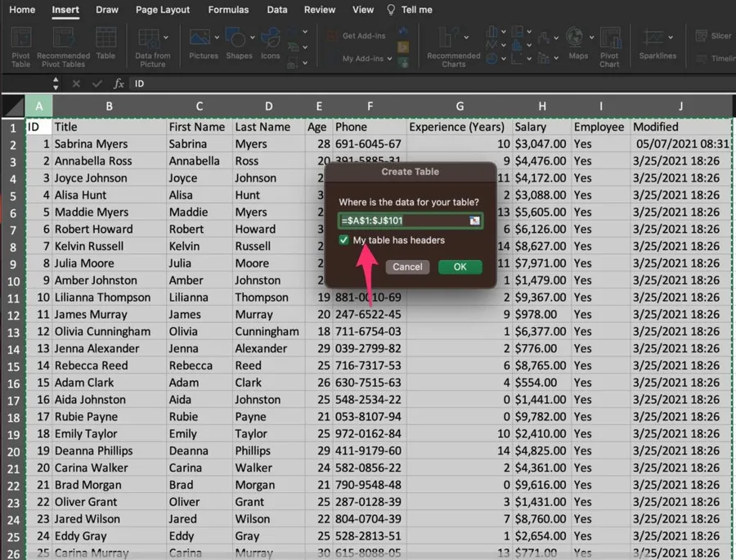The image size is (736, 560).
Task: Uncheck My table has headers checkbox
Action: click(344, 240)
